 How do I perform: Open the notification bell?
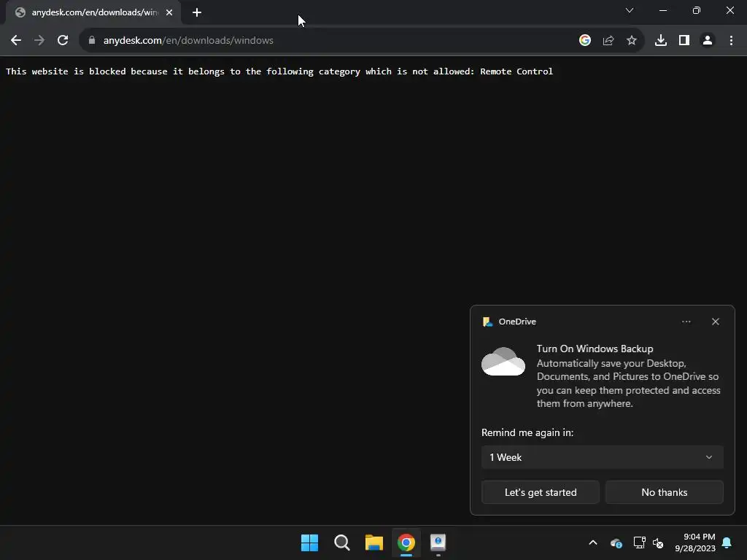coord(727,542)
